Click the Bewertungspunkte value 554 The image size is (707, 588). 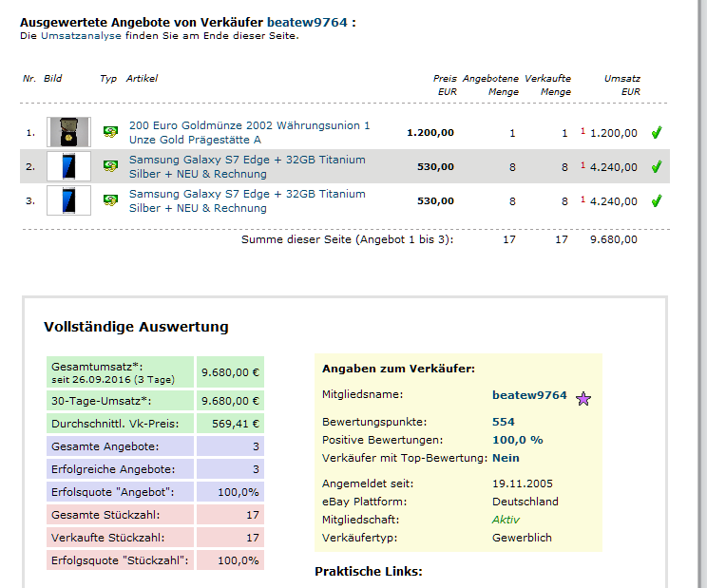click(504, 422)
